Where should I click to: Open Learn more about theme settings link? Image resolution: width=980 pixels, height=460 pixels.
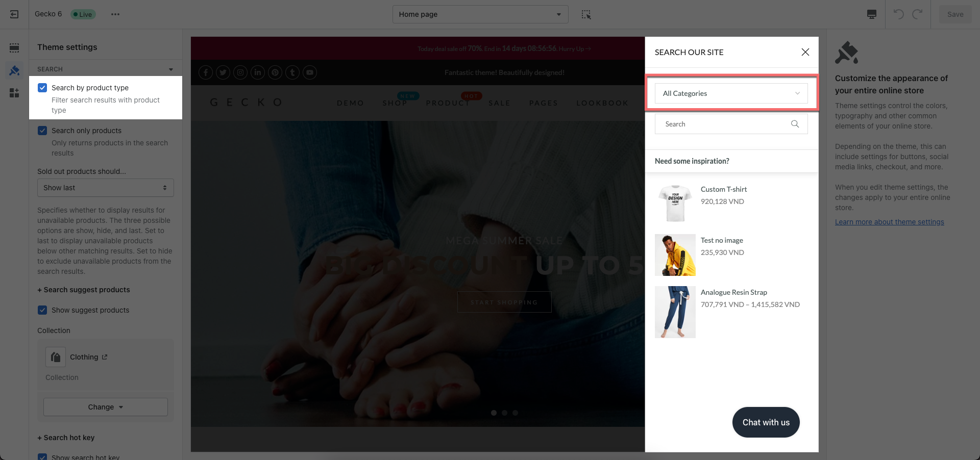point(890,222)
